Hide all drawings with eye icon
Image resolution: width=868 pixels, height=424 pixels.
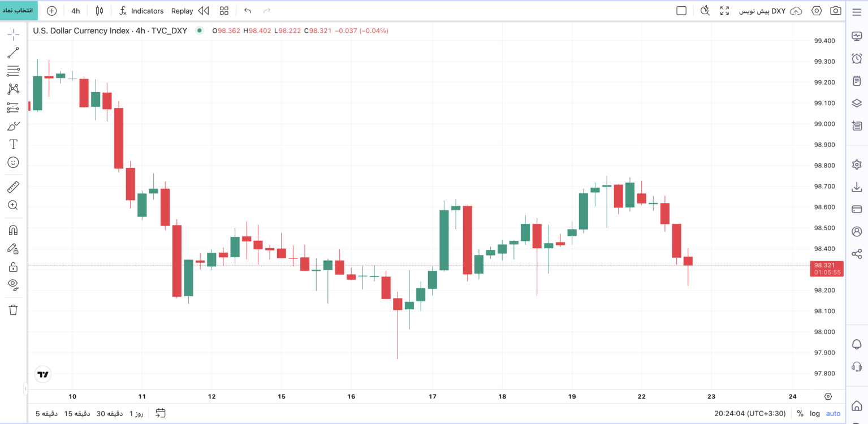pyautogui.click(x=13, y=284)
